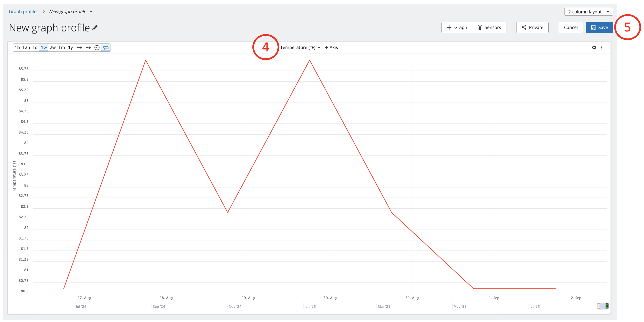Click the green navigator range handle

coord(607,306)
